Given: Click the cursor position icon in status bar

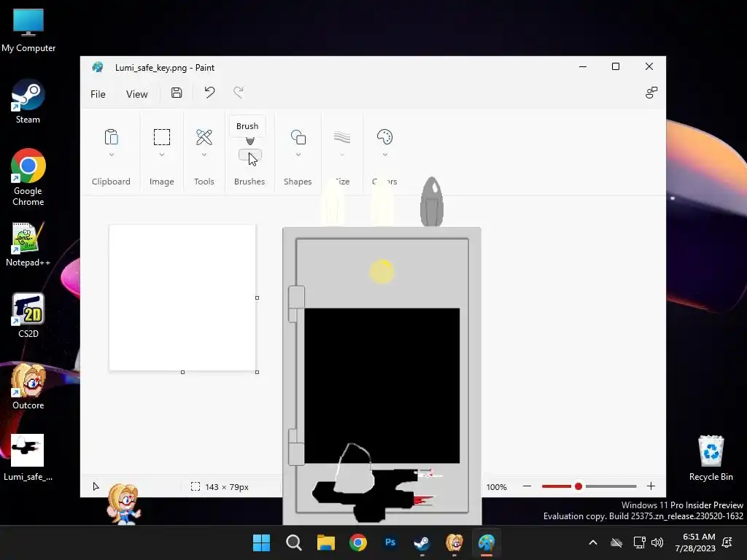Looking at the screenshot, I should [x=96, y=486].
